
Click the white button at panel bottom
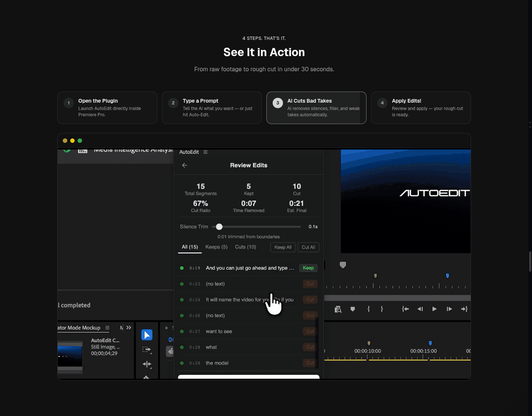249,377
